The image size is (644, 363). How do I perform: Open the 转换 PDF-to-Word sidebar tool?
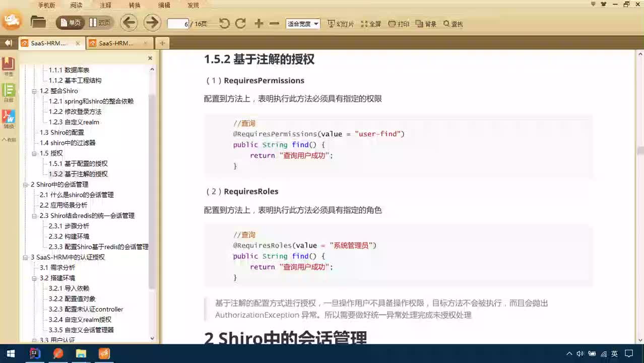[9, 119]
